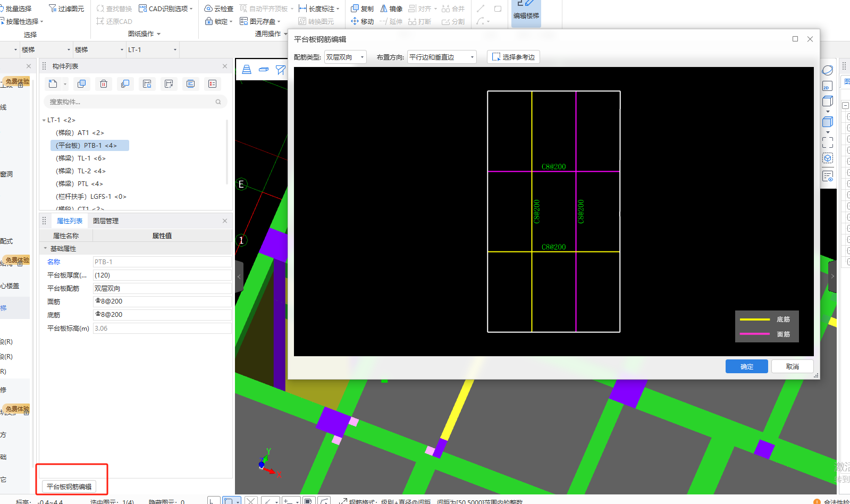Click 云检查 cloud check tool

pos(219,9)
